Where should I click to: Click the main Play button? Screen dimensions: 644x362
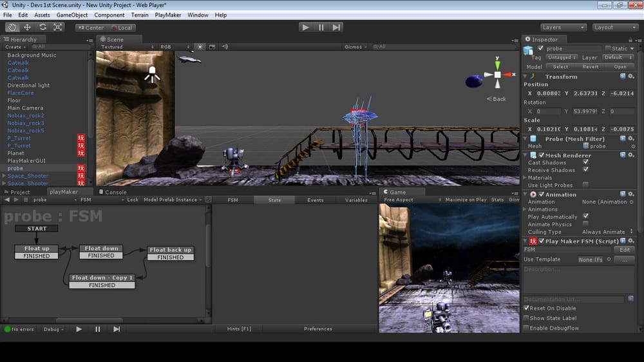coord(305,28)
